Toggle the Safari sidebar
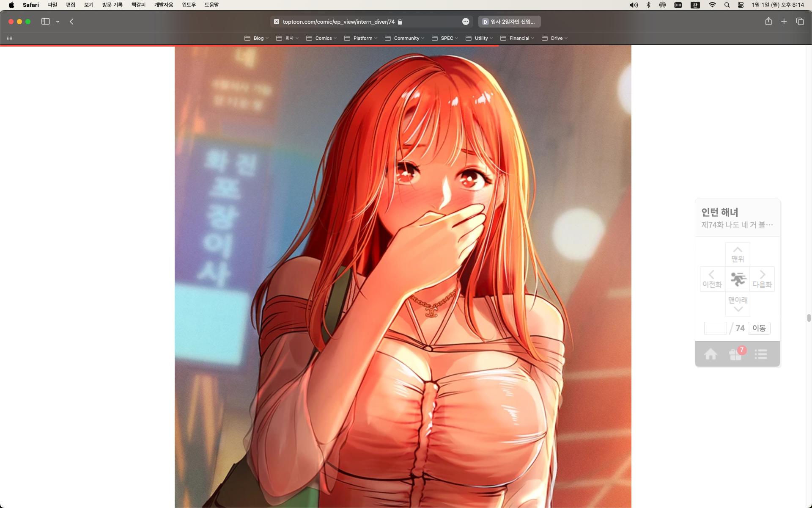The height and width of the screenshot is (508, 812). (45, 22)
